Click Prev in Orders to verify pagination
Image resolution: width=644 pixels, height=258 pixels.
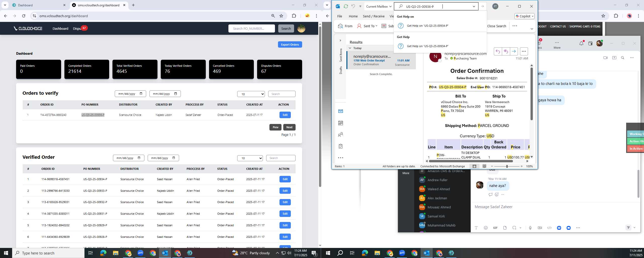coord(275,127)
